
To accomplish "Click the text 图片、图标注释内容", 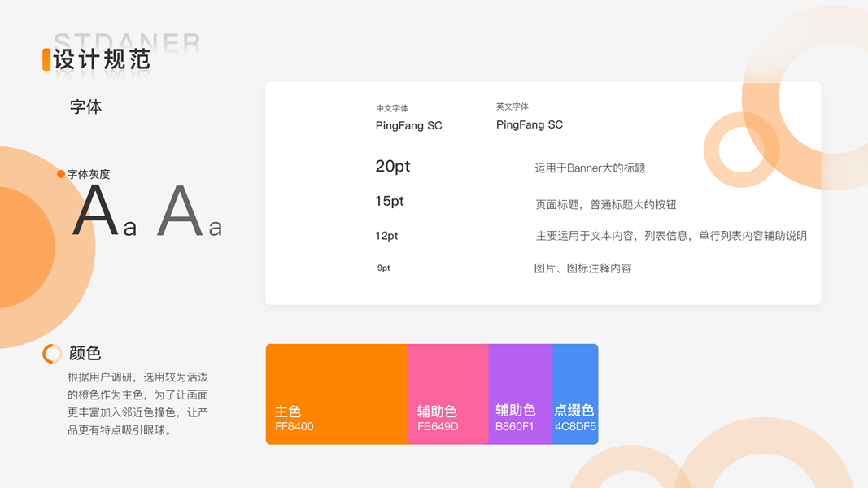I will 582,268.
